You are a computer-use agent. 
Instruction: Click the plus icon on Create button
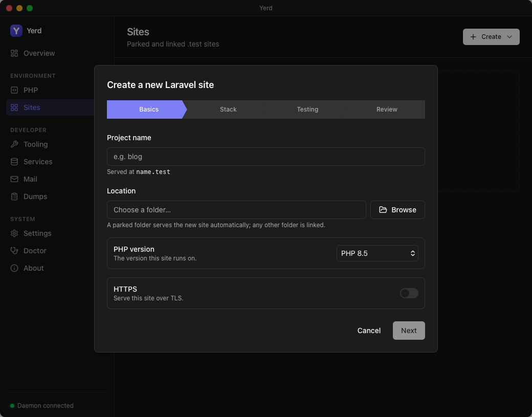(473, 37)
